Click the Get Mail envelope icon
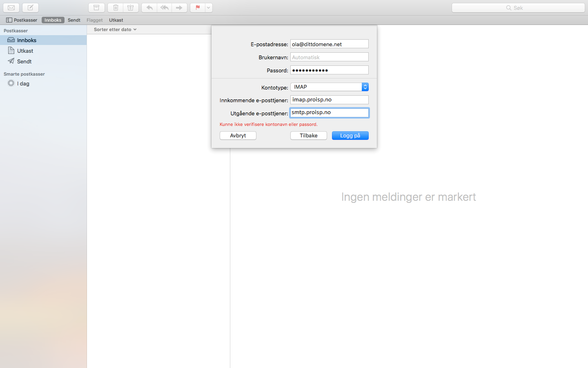Image resolution: width=588 pixels, height=368 pixels. 11,8
